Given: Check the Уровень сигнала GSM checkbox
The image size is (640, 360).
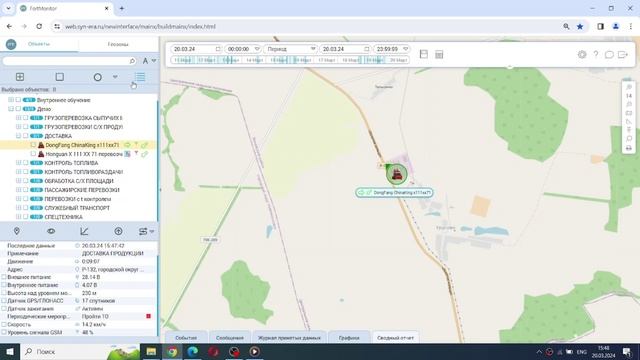Looking at the screenshot, I should (4, 332).
